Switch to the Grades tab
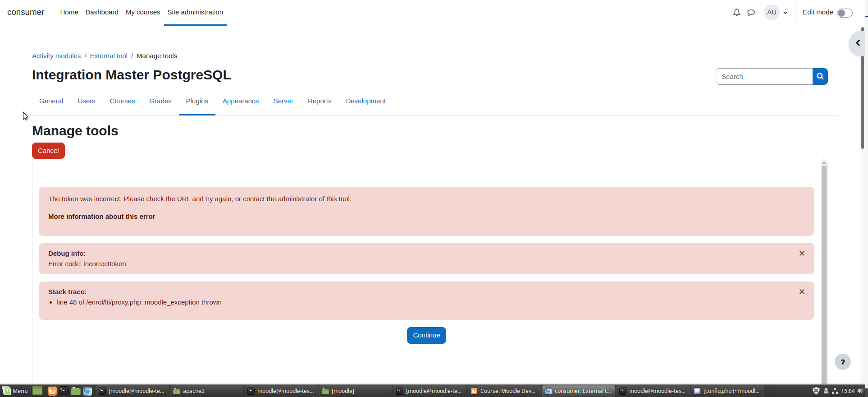 [x=160, y=101]
